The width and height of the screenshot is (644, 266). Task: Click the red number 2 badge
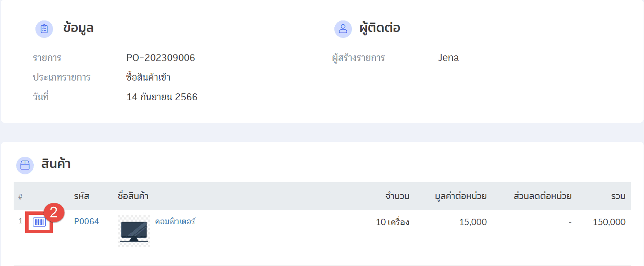[54, 213]
